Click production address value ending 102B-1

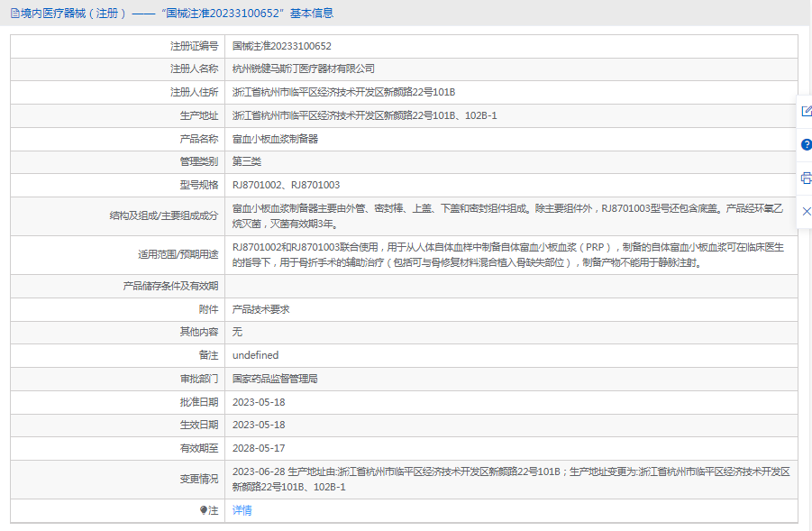365,115
